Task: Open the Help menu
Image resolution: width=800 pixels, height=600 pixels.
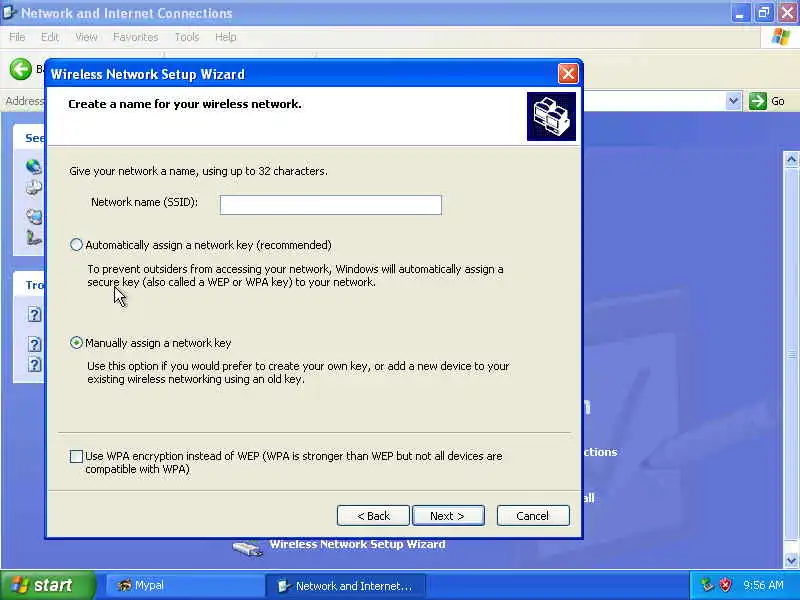Action: point(226,37)
